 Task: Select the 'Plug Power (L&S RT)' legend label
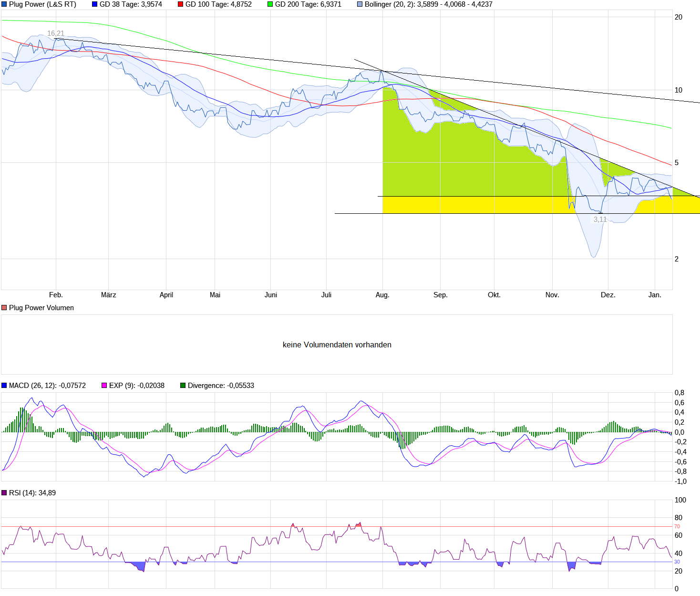[x=42, y=4]
